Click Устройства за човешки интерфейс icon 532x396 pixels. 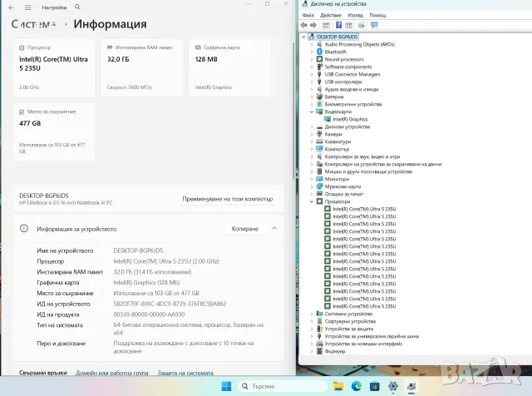(319, 344)
